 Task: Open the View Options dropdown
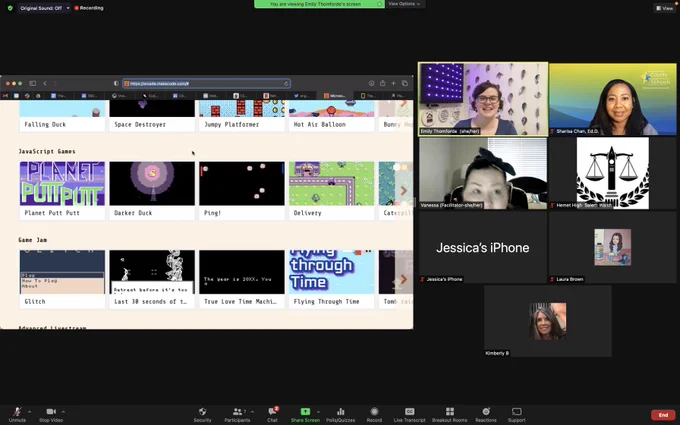404,4
